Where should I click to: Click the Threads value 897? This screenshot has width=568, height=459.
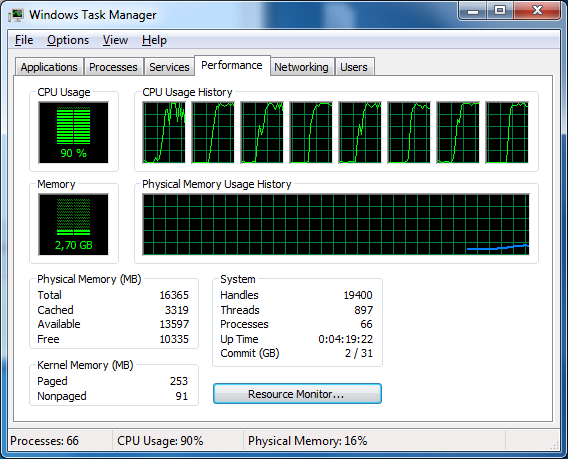pyautogui.click(x=364, y=310)
